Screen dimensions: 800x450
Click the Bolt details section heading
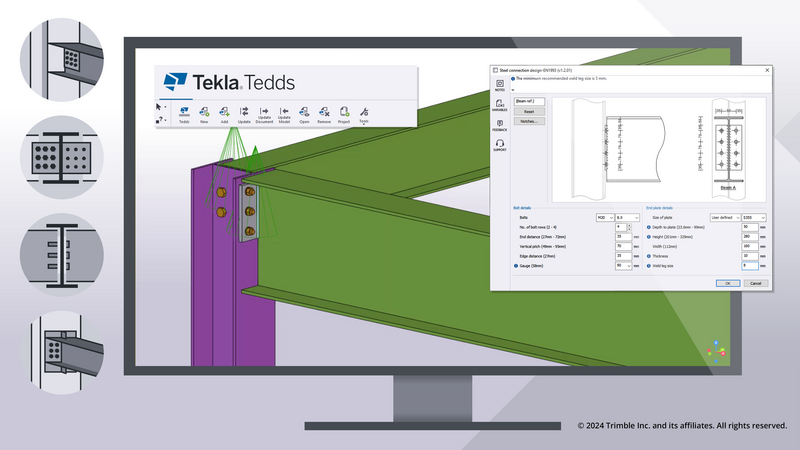(x=522, y=208)
